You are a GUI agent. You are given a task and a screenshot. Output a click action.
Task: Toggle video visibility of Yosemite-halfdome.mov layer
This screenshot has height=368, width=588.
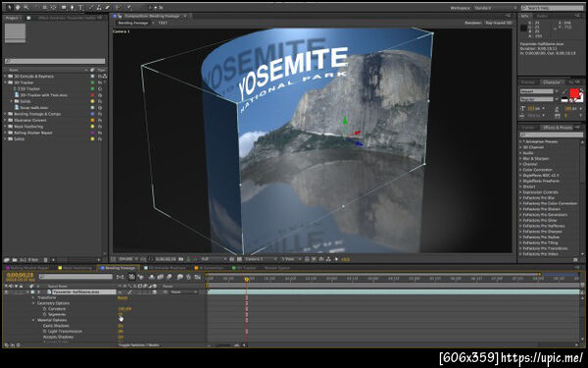tap(6, 292)
